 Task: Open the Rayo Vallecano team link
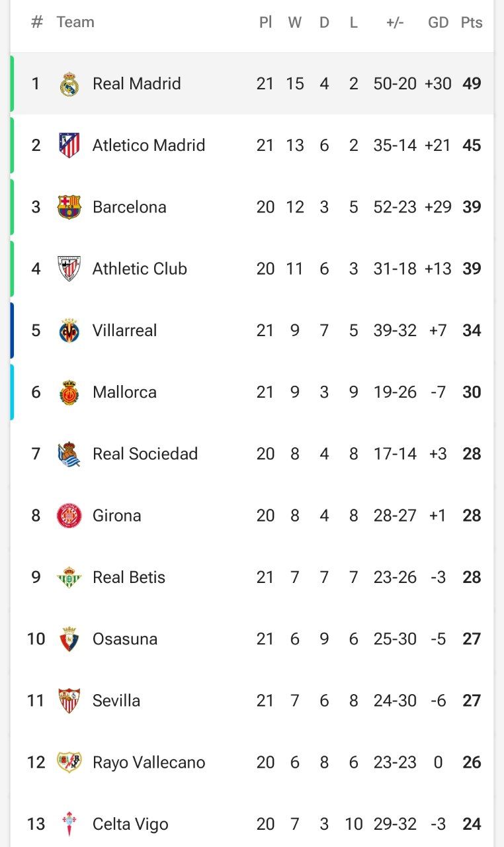click(149, 762)
